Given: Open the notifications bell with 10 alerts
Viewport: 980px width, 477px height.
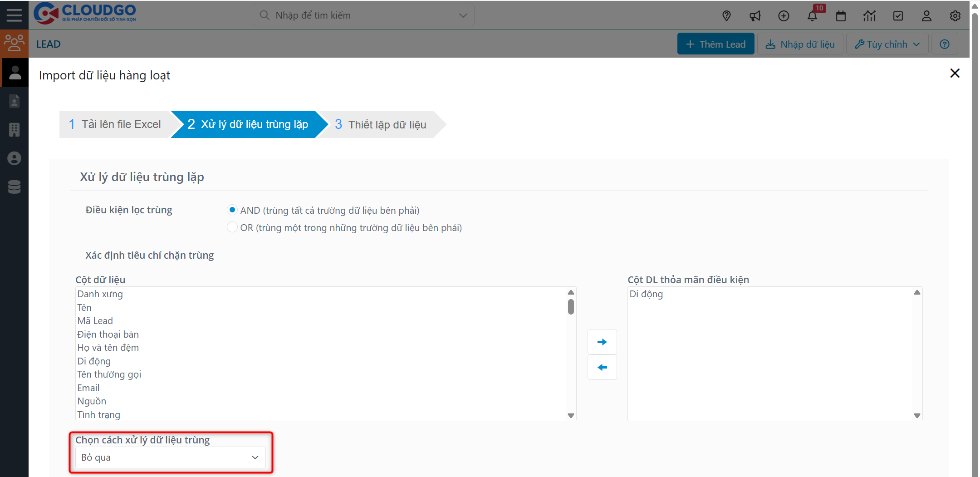Looking at the screenshot, I should tap(813, 15).
